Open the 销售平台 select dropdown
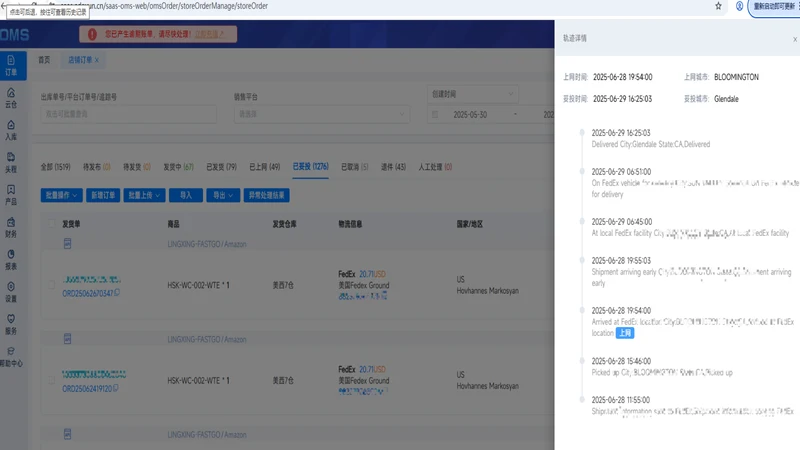The image size is (800, 450). tap(322, 114)
